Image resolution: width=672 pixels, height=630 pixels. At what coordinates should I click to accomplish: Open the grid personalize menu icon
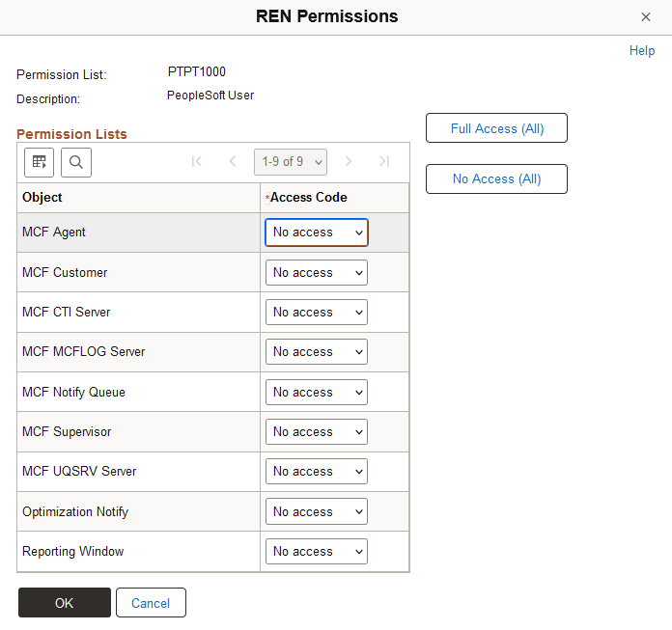click(39, 162)
